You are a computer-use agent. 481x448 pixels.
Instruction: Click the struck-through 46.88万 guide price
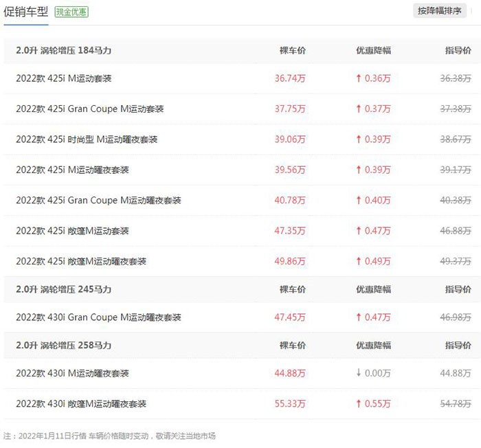pos(456,230)
